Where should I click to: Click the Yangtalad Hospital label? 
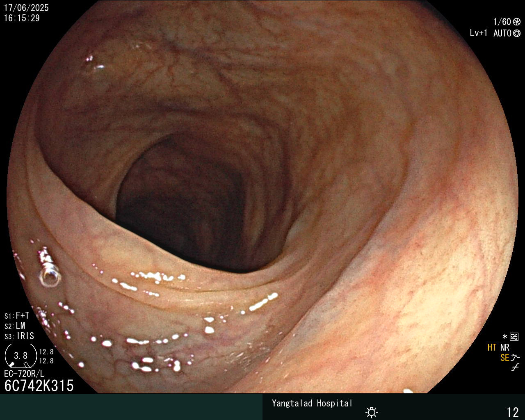312,404
